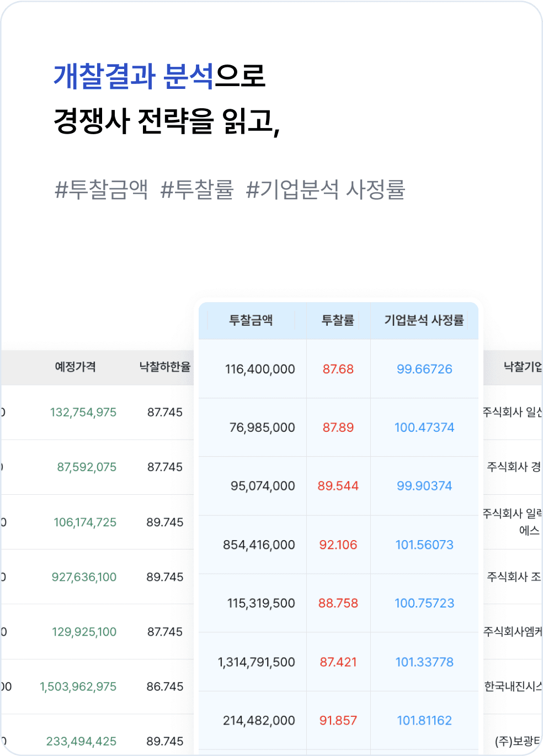Click the 92.106 bid rate value
The height and width of the screenshot is (756, 543).
click(x=338, y=544)
